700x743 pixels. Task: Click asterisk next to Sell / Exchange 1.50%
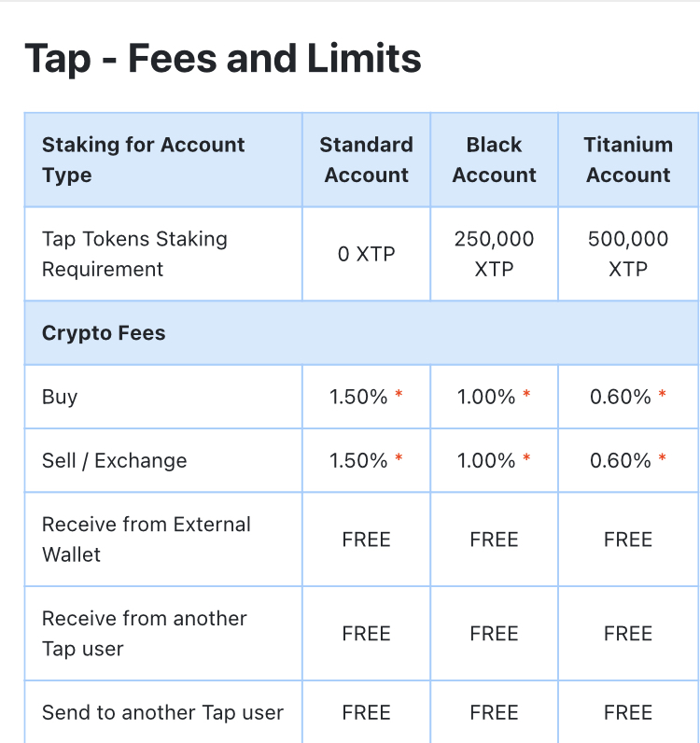point(399,458)
